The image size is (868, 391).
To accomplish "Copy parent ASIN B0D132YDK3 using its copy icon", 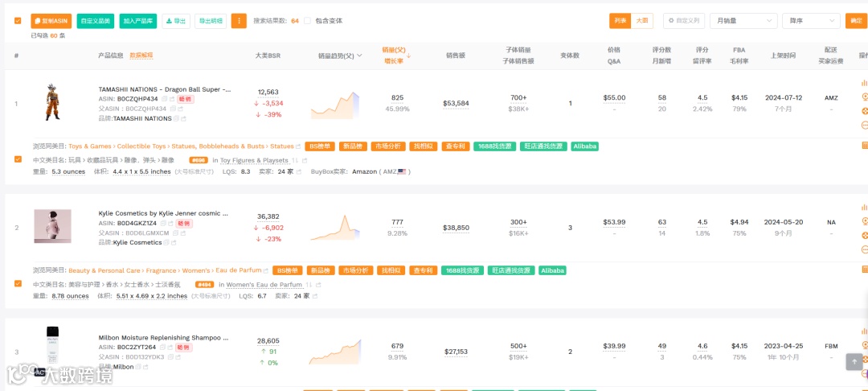I will (169, 357).
